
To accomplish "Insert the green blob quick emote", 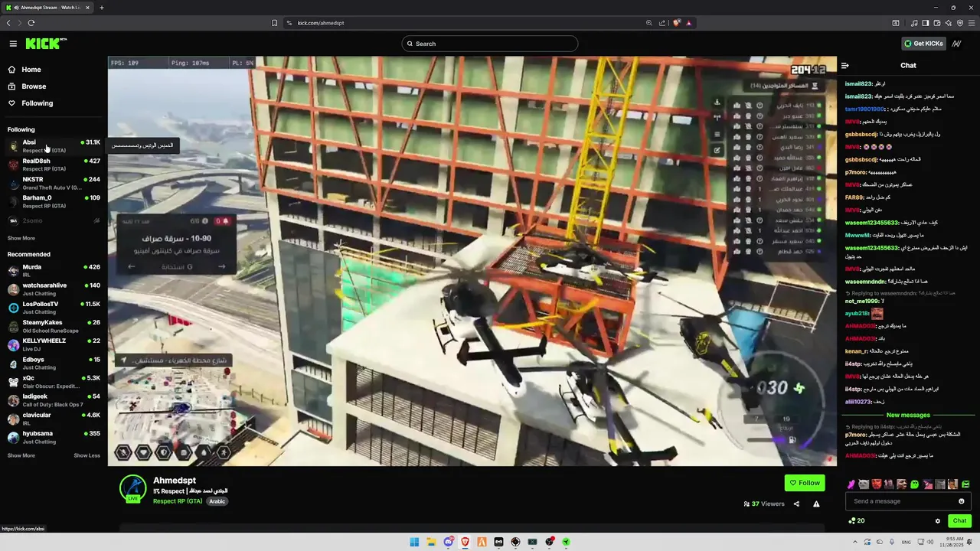I will (915, 484).
